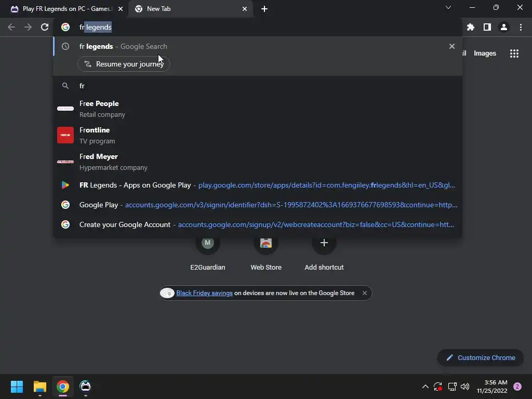Viewport: 532px width, 399px height.
Task: Select Fred Meyer hypermarket suggestion
Action: [x=258, y=162]
